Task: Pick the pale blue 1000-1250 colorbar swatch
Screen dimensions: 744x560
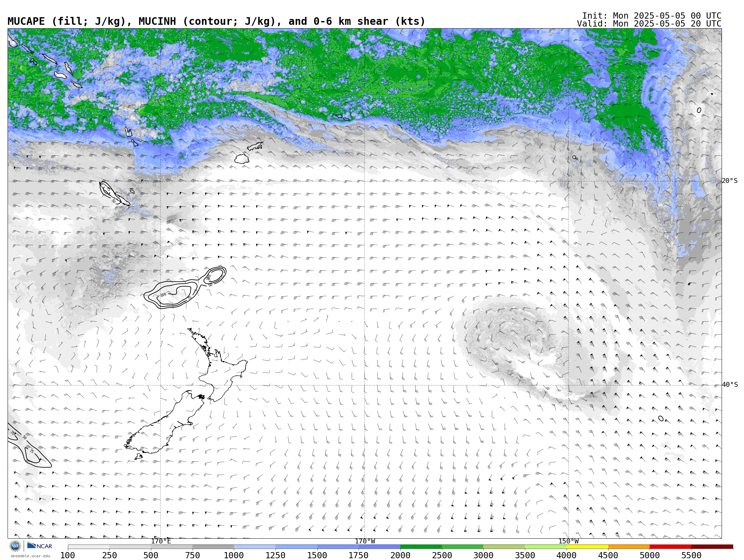Action: pyautogui.click(x=255, y=547)
